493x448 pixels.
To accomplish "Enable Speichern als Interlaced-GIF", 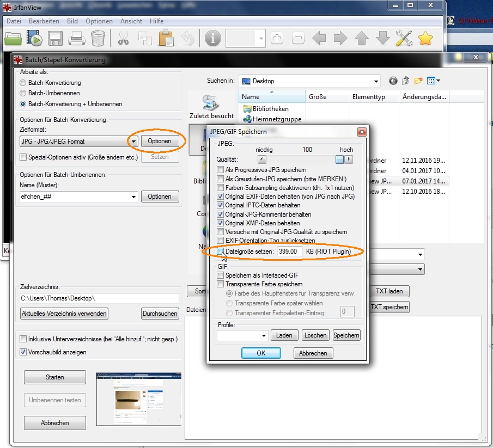I will [221, 275].
